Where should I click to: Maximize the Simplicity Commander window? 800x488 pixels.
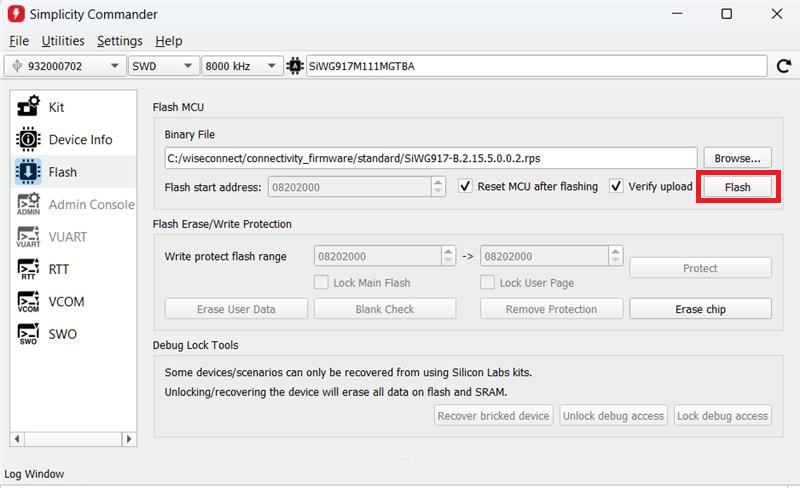[727, 14]
